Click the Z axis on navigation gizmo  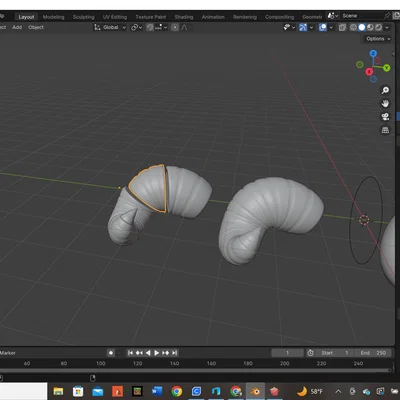coord(373,54)
